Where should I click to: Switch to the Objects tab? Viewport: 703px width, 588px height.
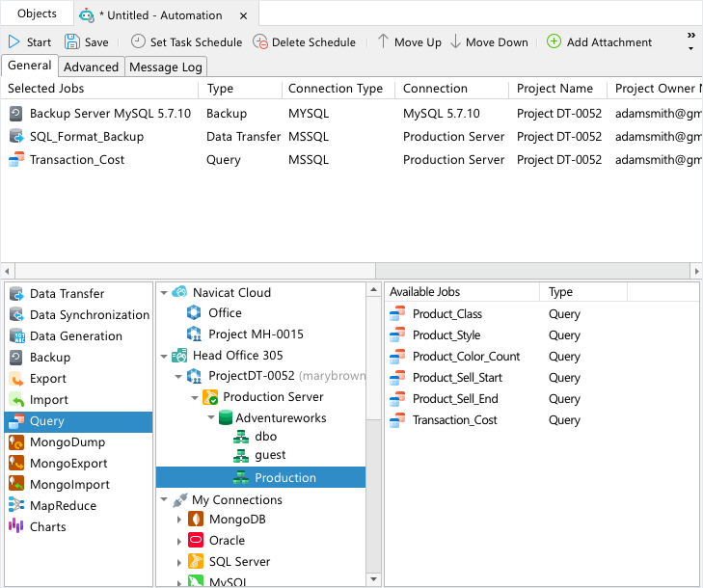(37, 13)
